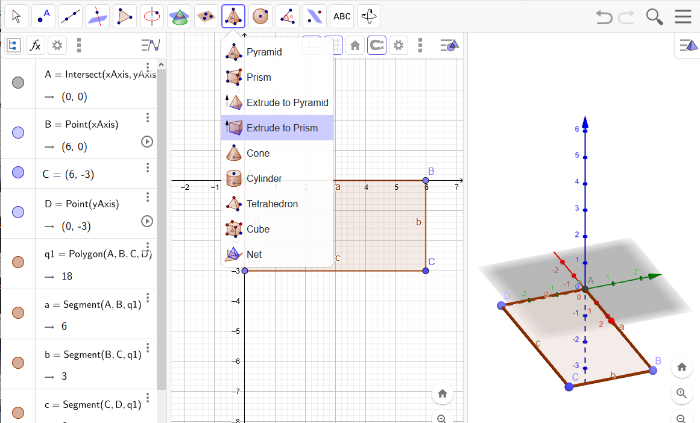700x423 pixels.
Task: Choose Extrude to Prism menu item
Action: pos(277,128)
